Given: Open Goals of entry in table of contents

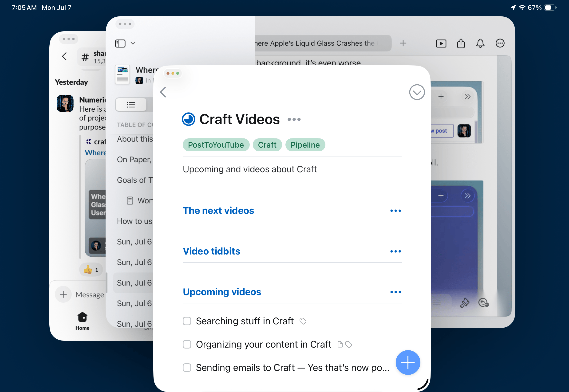Looking at the screenshot, I should pos(135,180).
